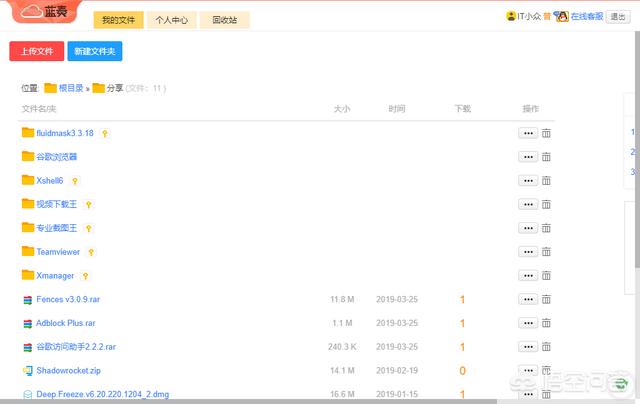Screen dimensions: 640x404
Task: Delete Xshell6 folder with trash icon
Action: (546, 180)
